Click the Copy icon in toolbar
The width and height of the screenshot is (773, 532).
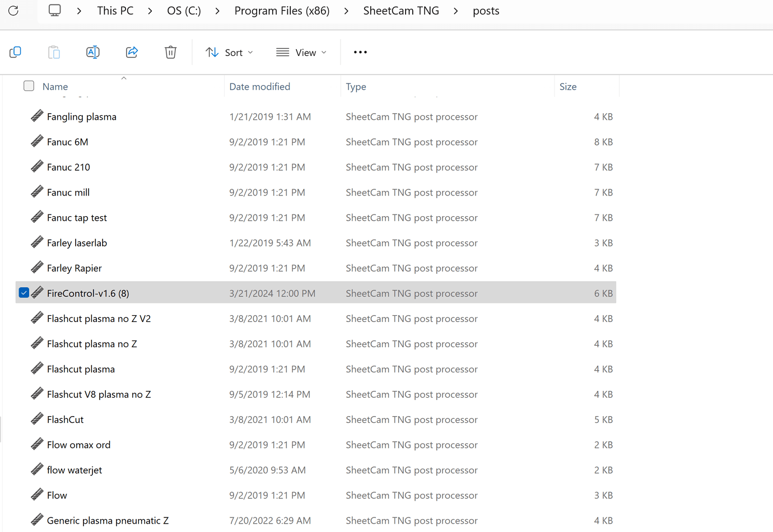click(16, 52)
